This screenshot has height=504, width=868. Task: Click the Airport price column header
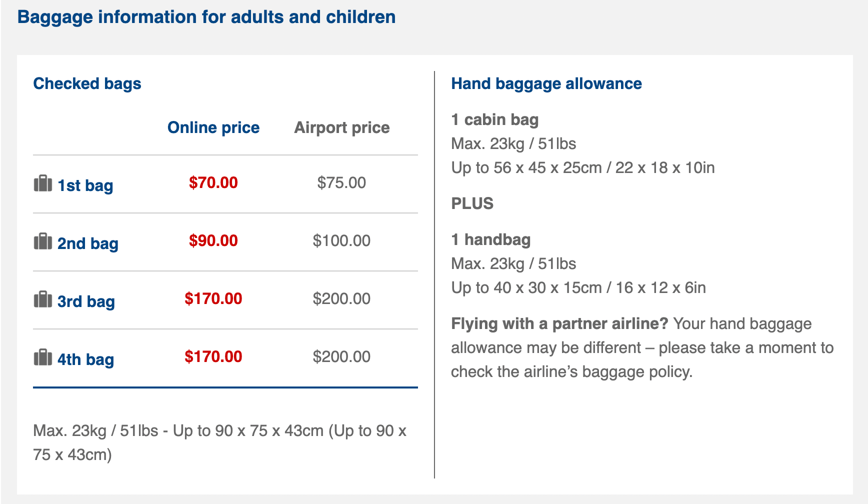click(x=342, y=127)
